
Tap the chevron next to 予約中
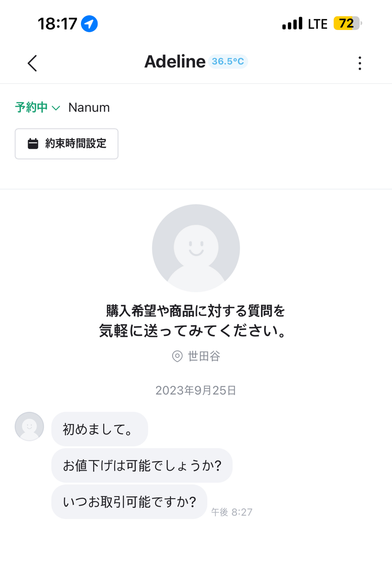click(56, 108)
